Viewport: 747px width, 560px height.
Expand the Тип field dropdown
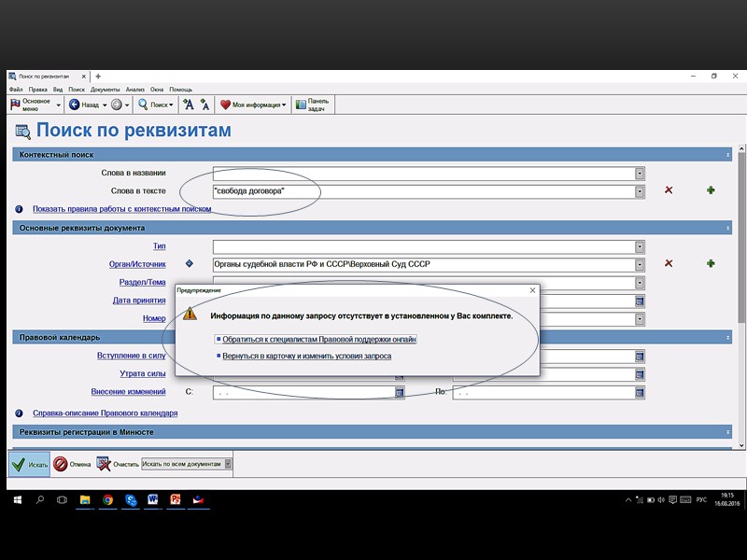(x=640, y=246)
